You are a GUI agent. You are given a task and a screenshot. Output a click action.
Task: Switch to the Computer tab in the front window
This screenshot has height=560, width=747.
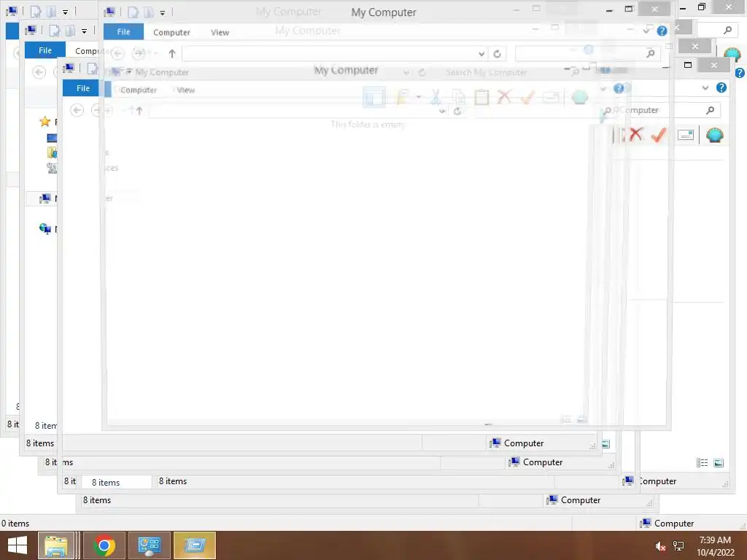click(171, 32)
